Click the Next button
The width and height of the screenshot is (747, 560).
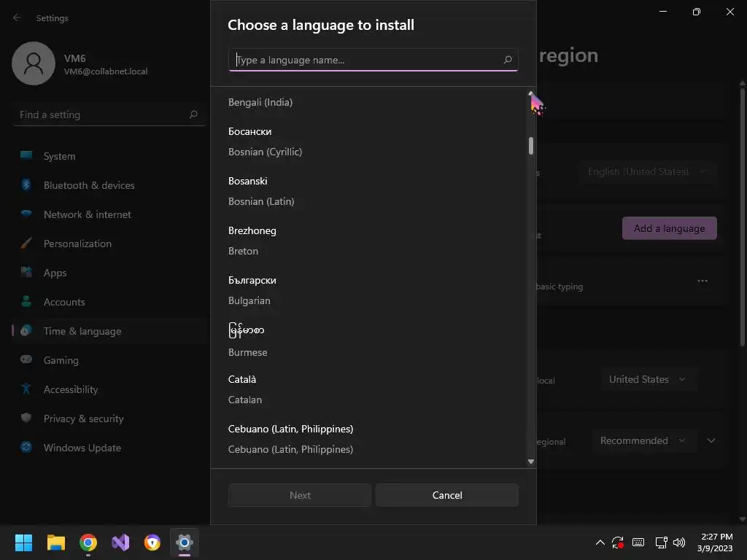(300, 495)
